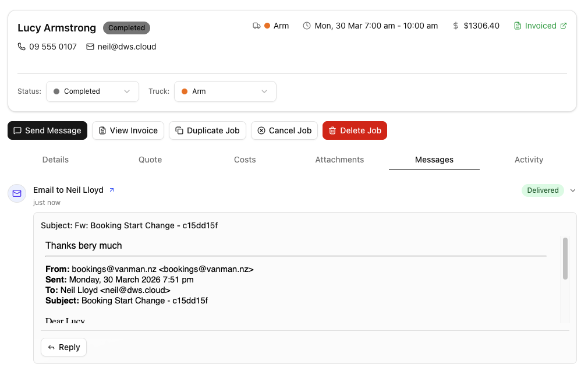The width and height of the screenshot is (588, 371).
Task: Collapse the email message using the chevron
Action: [x=573, y=190]
